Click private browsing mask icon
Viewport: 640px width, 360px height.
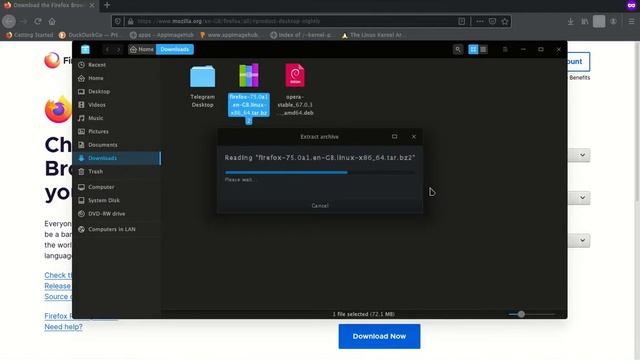coord(631,5)
